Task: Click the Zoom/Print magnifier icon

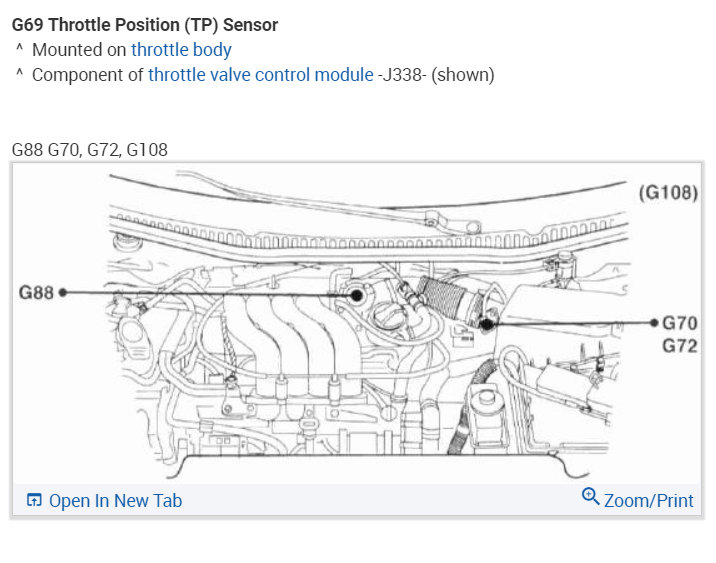Action: 590,497
